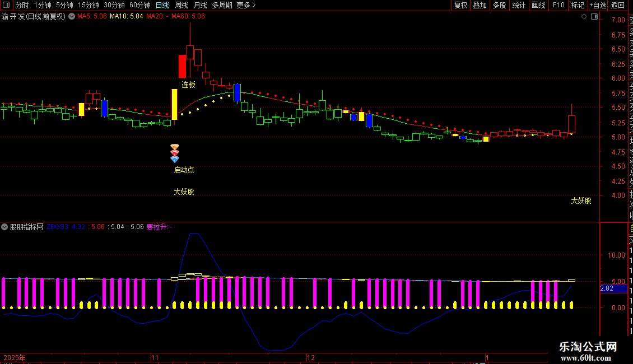Click the 渝开发(日线.前复权) chart title
Image resolution: width=633 pixels, height=364 pixels.
coord(34,17)
